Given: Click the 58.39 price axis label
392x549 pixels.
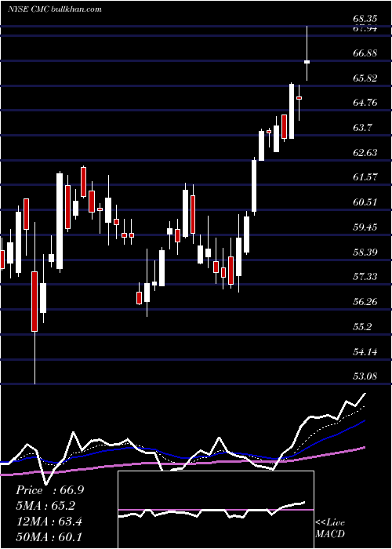Looking at the screenshot, I should click(x=365, y=252).
